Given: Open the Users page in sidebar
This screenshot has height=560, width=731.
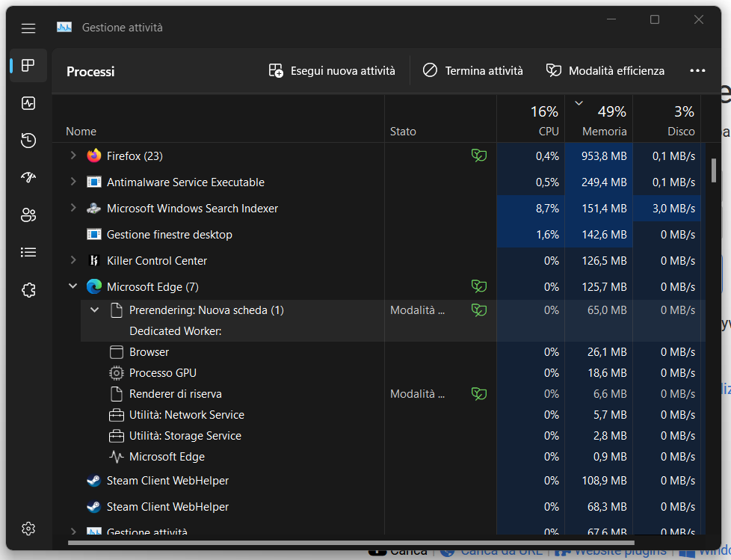Looking at the screenshot, I should [x=28, y=215].
